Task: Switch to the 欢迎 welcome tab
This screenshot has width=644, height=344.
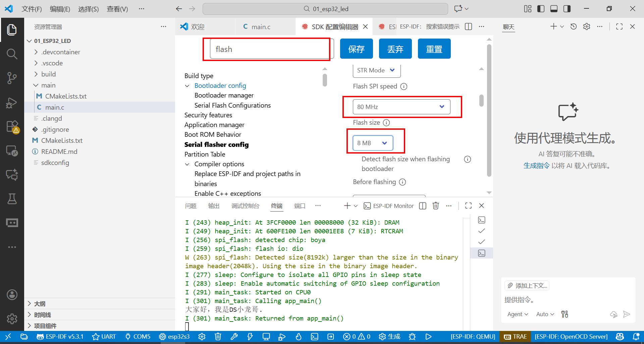Action: (198, 27)
